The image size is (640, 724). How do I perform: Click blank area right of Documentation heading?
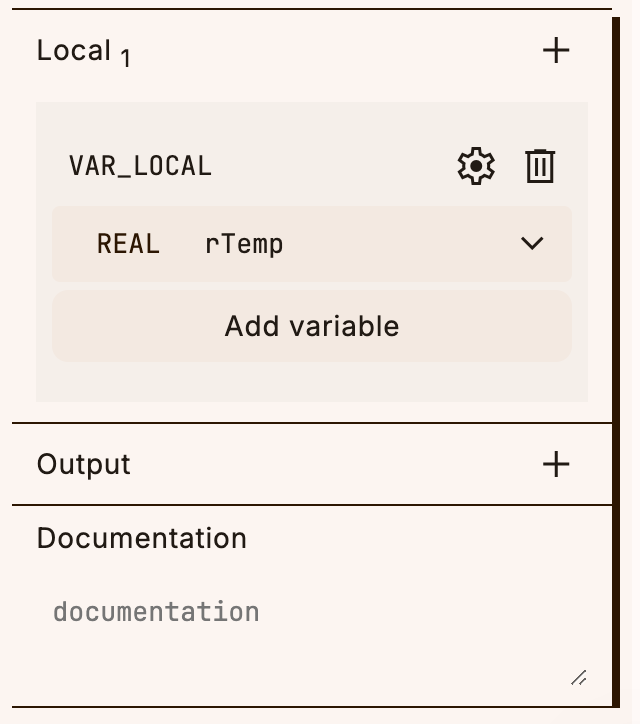click(416, 538)
